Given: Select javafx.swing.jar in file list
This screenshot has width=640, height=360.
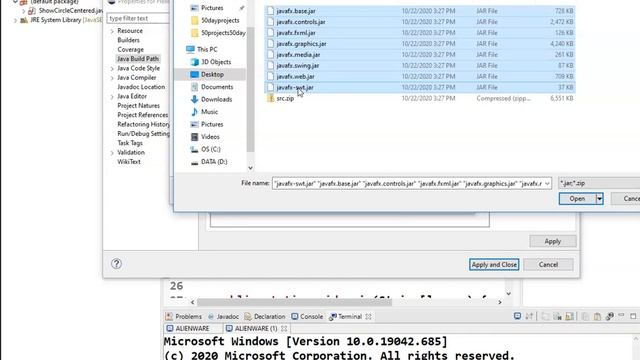Looking at the screenshot, I should click(419, 66).
